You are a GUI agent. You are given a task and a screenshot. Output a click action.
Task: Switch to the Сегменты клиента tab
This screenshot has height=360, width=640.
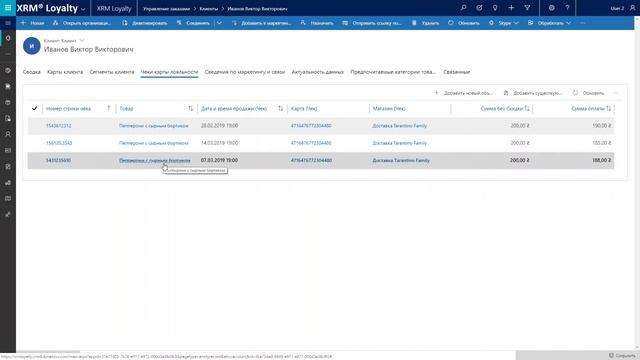[x=111, y=72]
